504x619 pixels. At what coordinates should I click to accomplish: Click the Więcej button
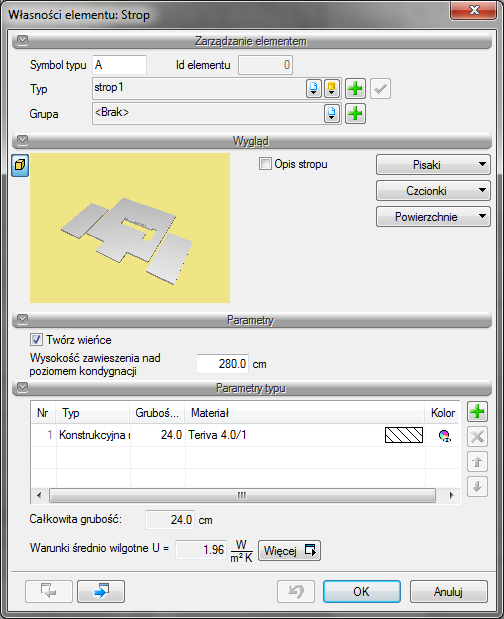[289, 550]
